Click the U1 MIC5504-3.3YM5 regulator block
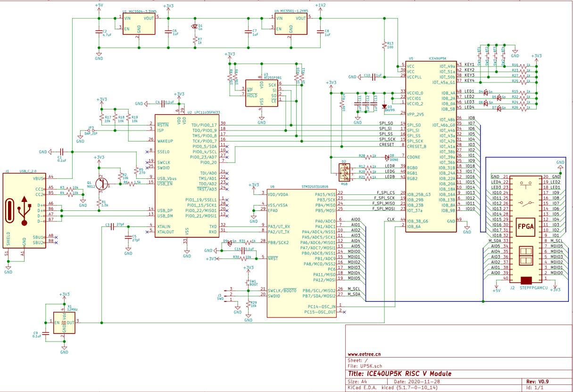This screenshot has height=392, width=573. (139, 24)
